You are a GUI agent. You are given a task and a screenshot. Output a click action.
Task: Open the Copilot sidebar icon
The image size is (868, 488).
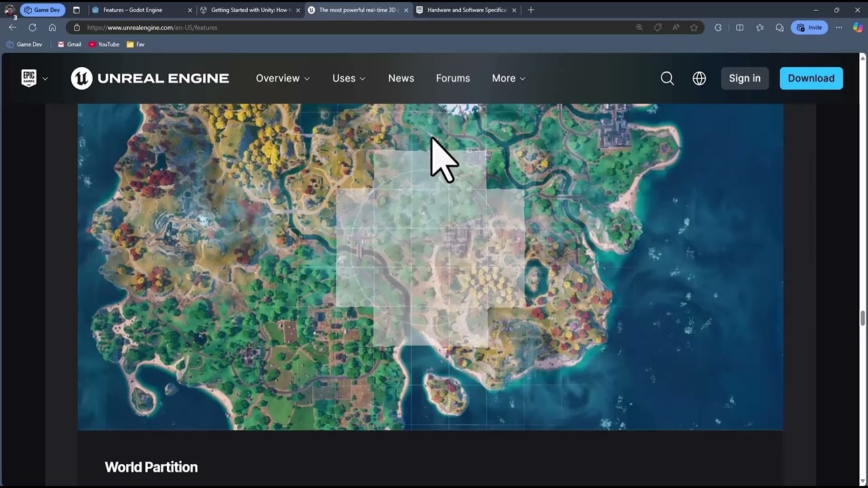pyautogui.click(x=858, y=28)
